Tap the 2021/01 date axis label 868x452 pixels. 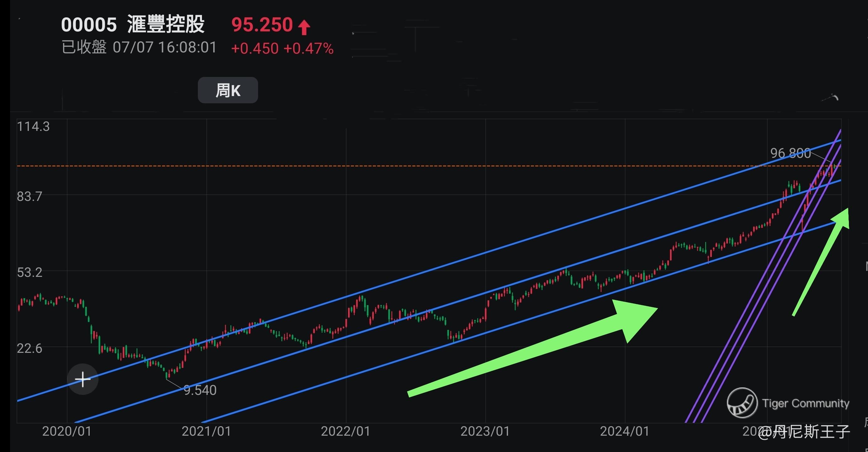206,431
